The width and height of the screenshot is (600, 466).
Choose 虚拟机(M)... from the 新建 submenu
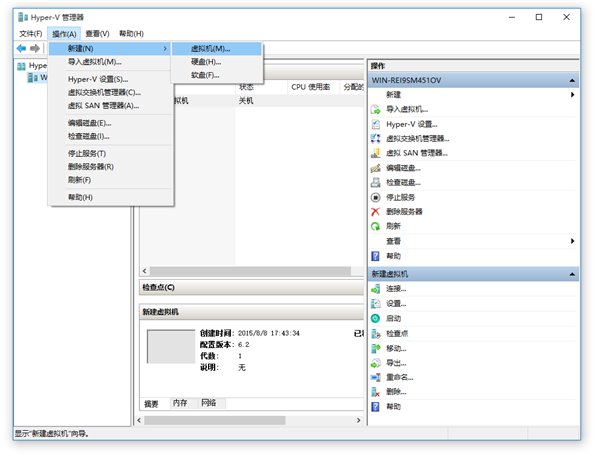217,49
